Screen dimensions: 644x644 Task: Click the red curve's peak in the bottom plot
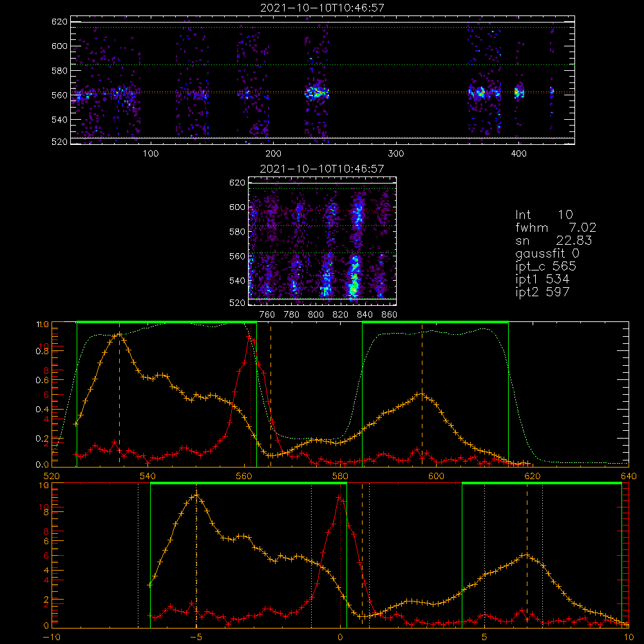339,497
